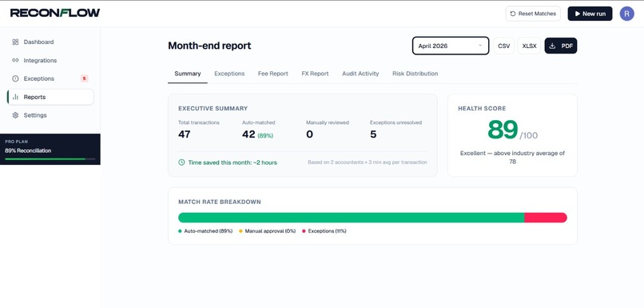
Task: Click the Manually reviewed value 0
Action: tap(309, 134)
